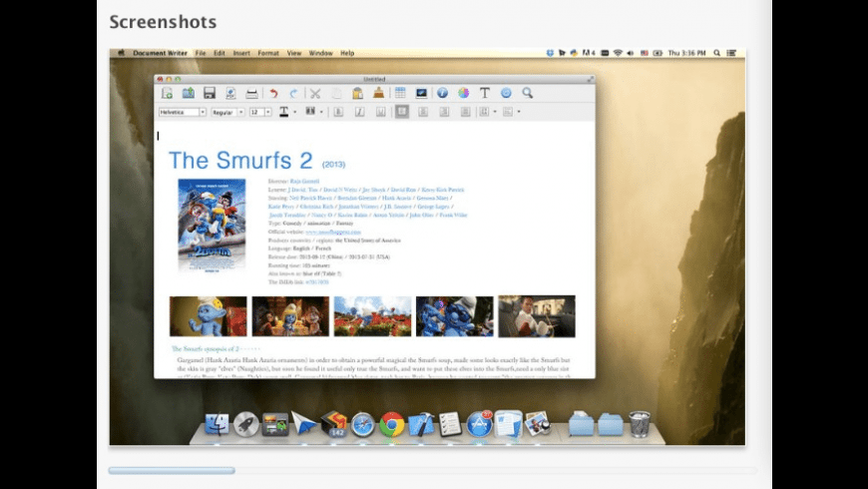Open the Insert menu
The width and height of the screenshot is (868, 489).
[241, 53]
